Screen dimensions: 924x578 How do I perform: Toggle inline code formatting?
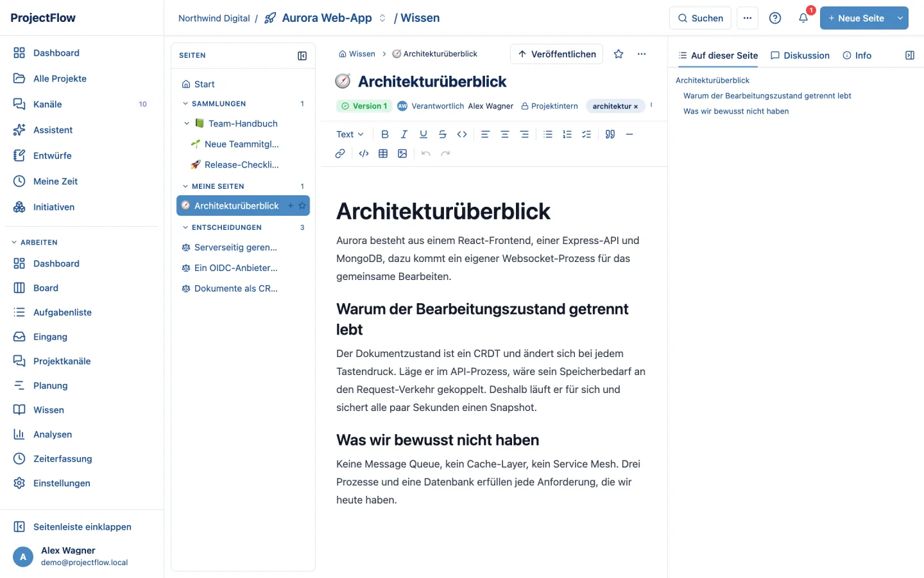462,134
